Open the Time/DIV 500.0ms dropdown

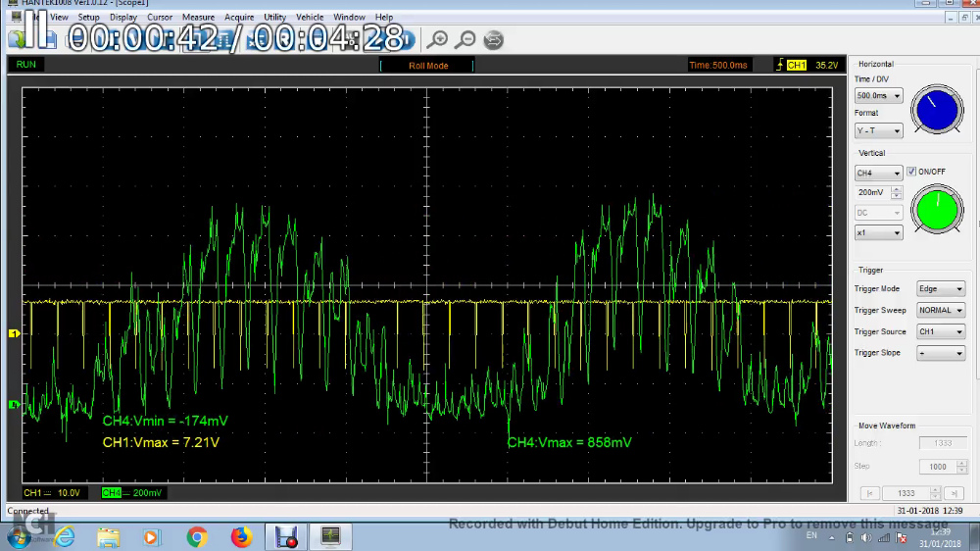pyautogui.click(x=878, y=96)
